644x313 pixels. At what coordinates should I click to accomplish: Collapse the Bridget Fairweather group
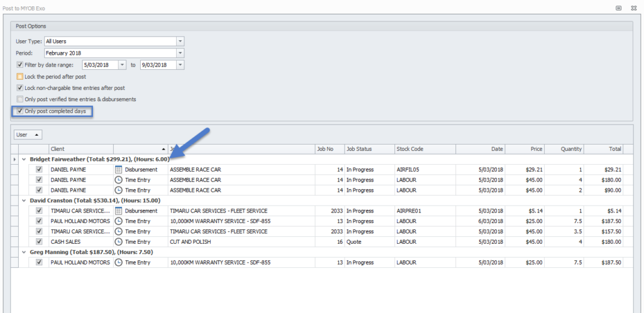[x=24, y=159]
